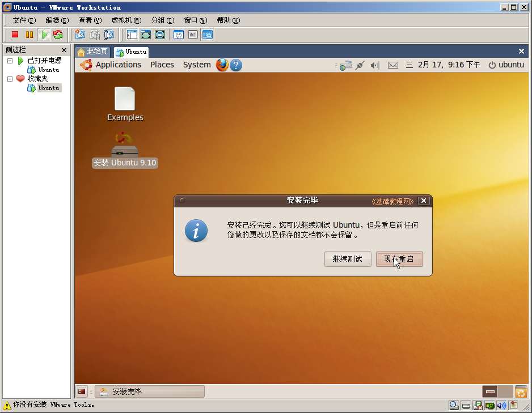Click the red Power Off toolbar icon

(15, 34)
